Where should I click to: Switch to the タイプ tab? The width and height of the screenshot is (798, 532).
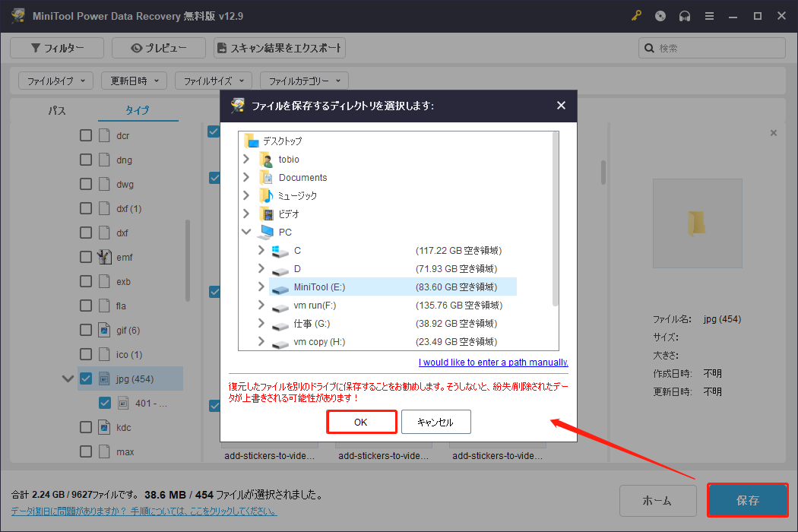tap(138, 110)
